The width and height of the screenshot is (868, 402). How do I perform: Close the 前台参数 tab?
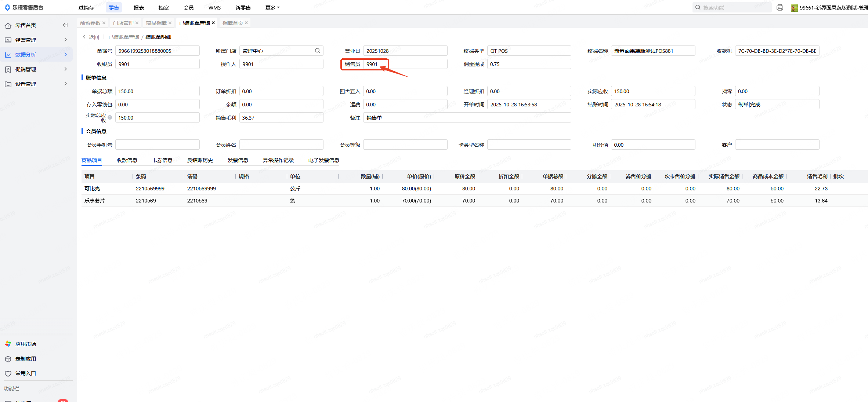point(104,23)
